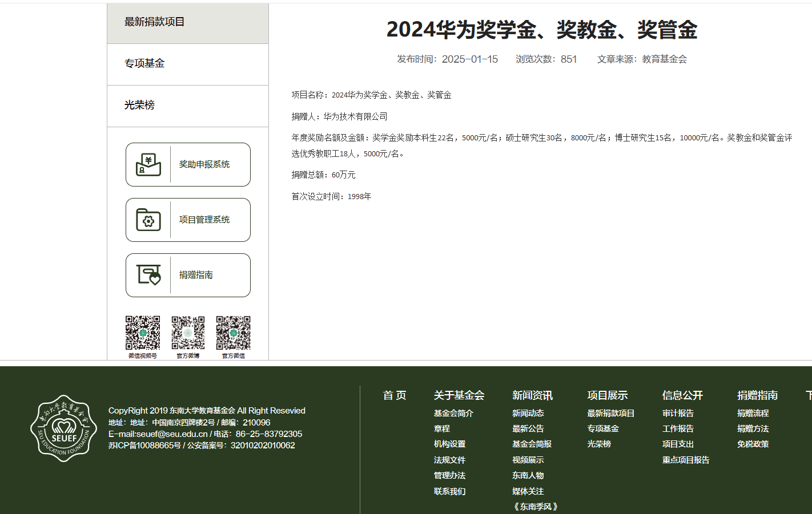Open the 新闻动态 footer link

pyautogui.click(x=528, y=413)
